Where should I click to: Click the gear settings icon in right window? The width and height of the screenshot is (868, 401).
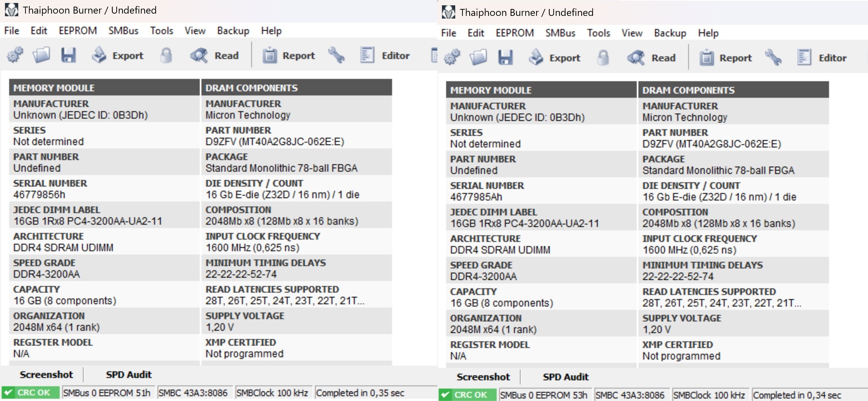pyautogui.click(x=452, y=57)
